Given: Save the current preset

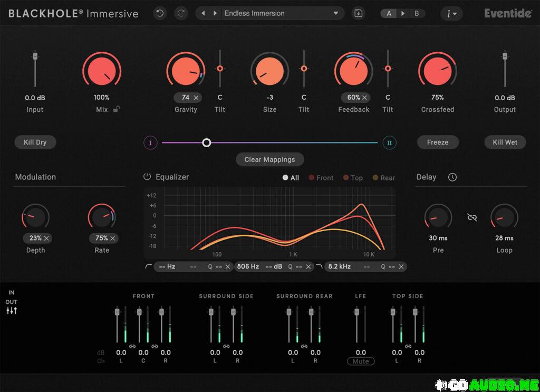Looking at the screenshot, I should [359, 13].
